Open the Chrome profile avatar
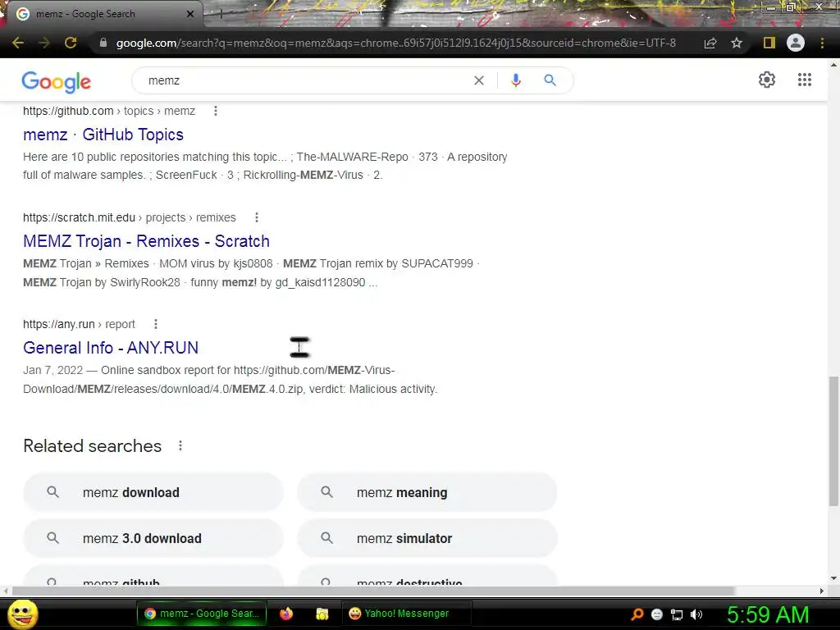The image size is (840, 630). pos(796,43)
